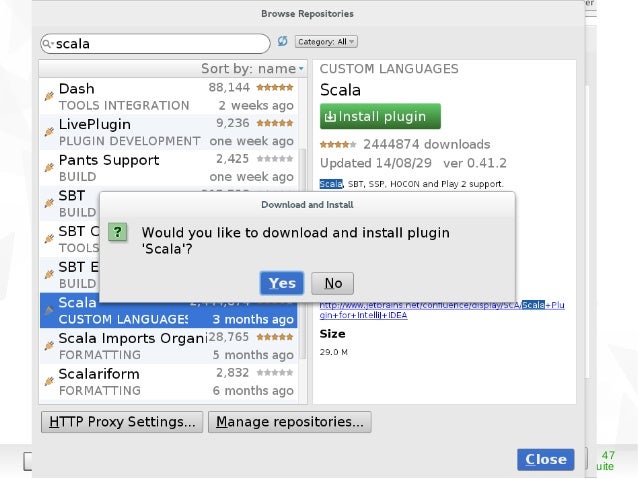Select the LivePlugin row

pos(168,132)
